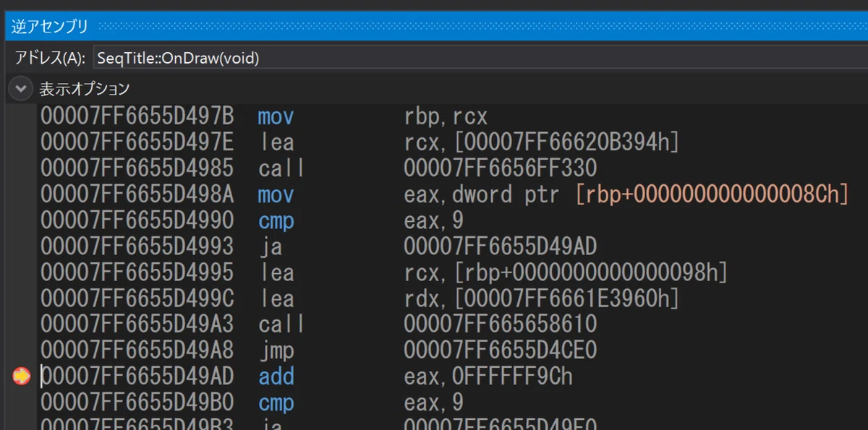Image resolution: width=868 pixels, height=430 pixels.
Task: Select address 00007FF6655D499C
Action: coord(137,298)
